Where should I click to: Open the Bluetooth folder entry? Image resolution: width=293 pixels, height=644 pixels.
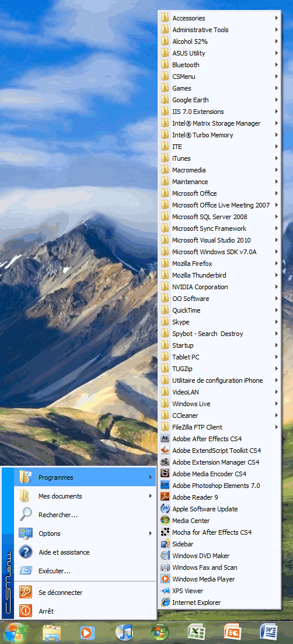point(220,65)
